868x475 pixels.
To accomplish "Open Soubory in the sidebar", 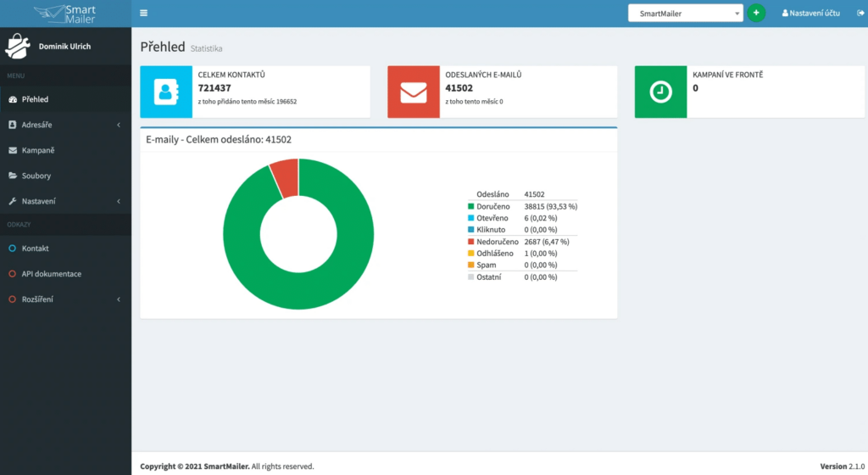I will tap(65, 176).
